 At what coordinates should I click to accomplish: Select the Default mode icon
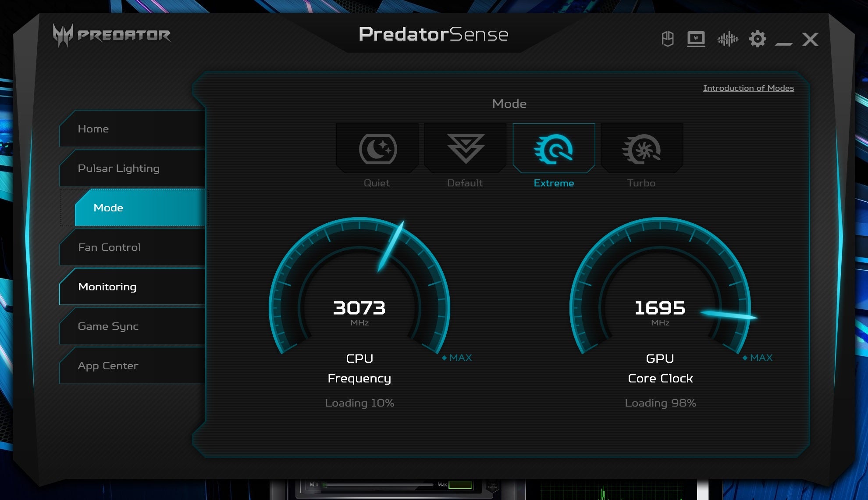coord(465,149)
